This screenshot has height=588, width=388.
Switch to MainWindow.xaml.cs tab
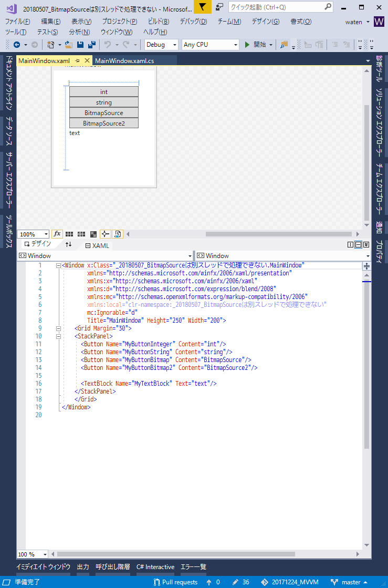tap(124, 61)
